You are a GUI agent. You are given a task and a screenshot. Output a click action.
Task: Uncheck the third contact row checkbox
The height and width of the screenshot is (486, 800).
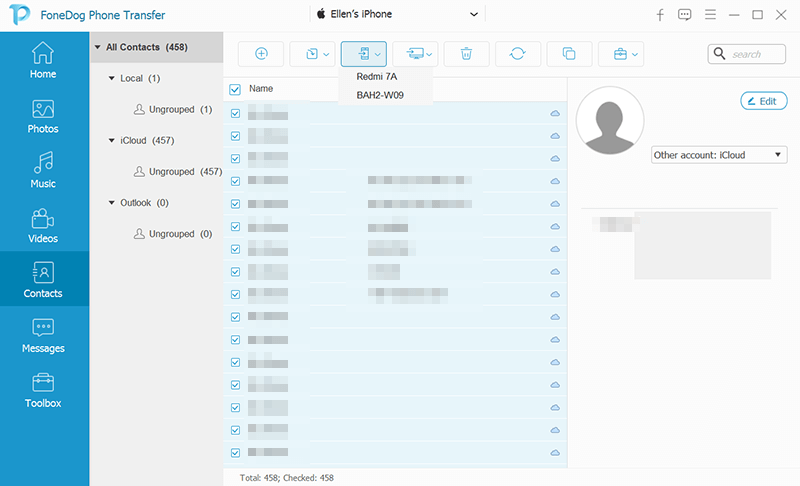click(x=235, y=159)
